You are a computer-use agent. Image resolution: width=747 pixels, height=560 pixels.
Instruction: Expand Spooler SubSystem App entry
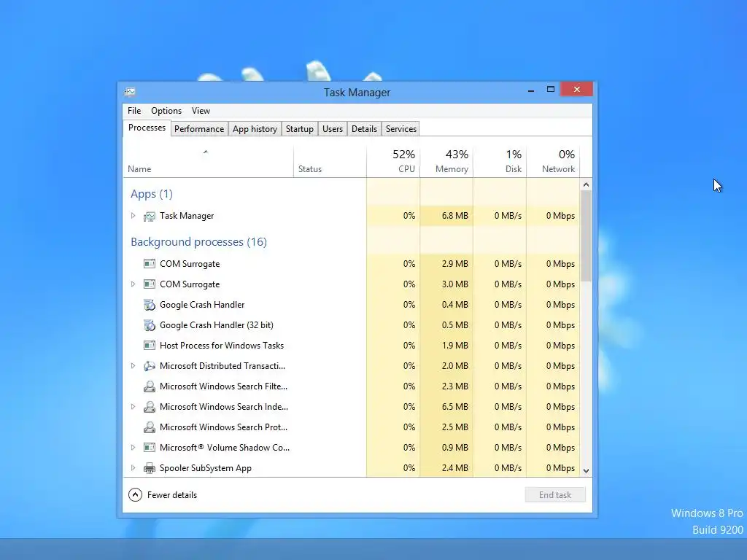pos(133,468)
